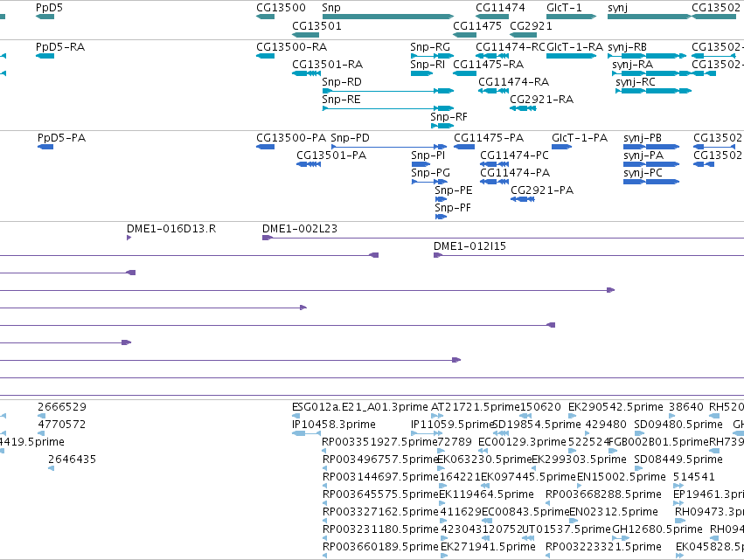Select protein CG11475-PA
744x560 pixels.
tap(464, 147)
